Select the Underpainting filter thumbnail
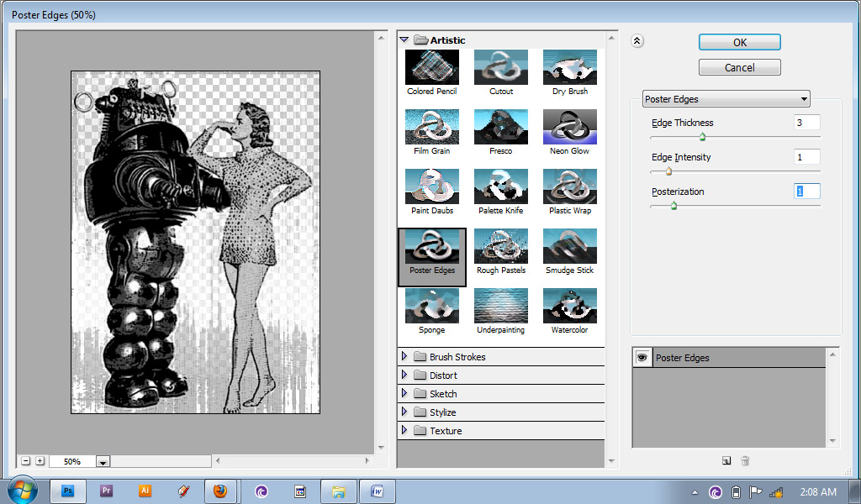 click(501, 306)
